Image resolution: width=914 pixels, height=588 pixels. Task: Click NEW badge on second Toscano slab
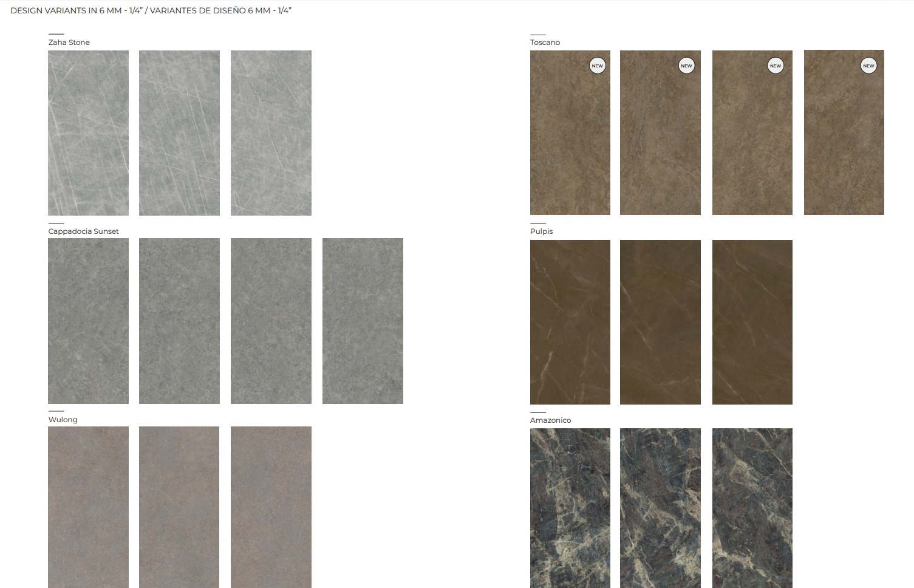686,66
